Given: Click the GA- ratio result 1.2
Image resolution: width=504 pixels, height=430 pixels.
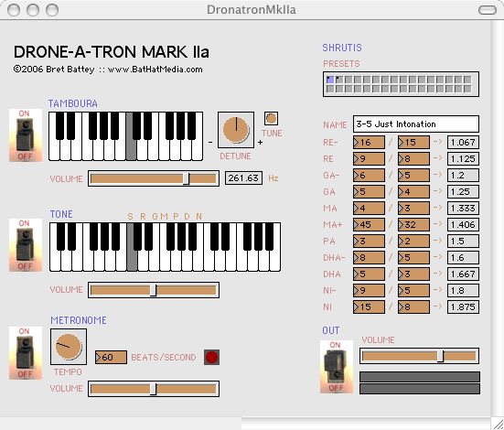Looking at the screenshot, I should (463, 175).
